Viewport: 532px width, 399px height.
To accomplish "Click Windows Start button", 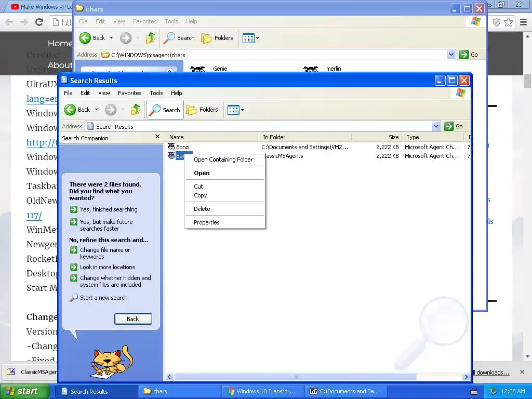I will 24,392.
